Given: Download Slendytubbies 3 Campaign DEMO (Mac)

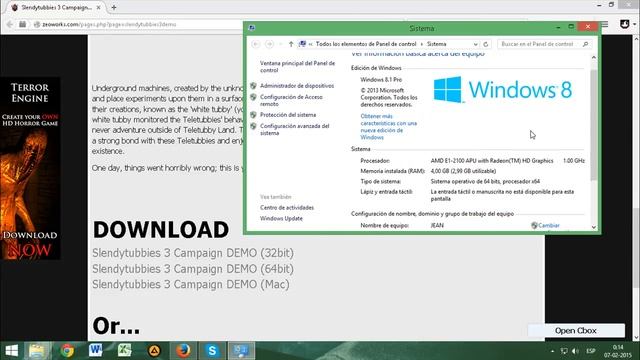Looking at the screenshot, I should pyautogui.click(x=191, y=284).
